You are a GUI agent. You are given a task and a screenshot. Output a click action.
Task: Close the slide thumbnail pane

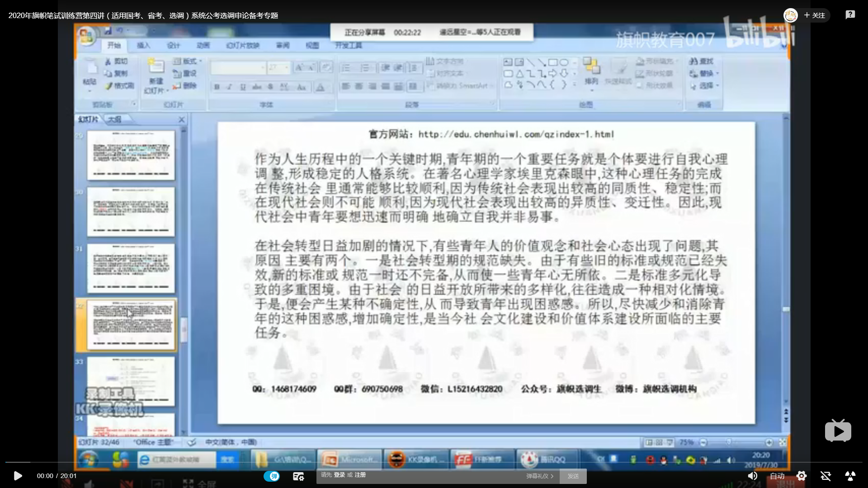coord(181,119)
